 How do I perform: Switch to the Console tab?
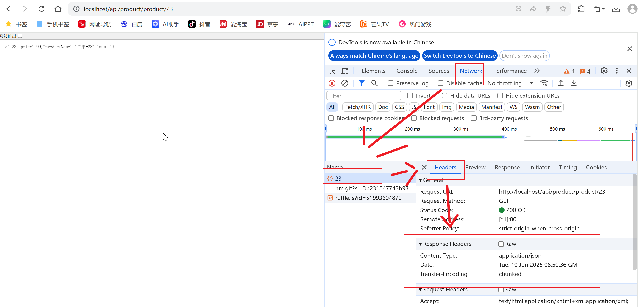[407, 71]
